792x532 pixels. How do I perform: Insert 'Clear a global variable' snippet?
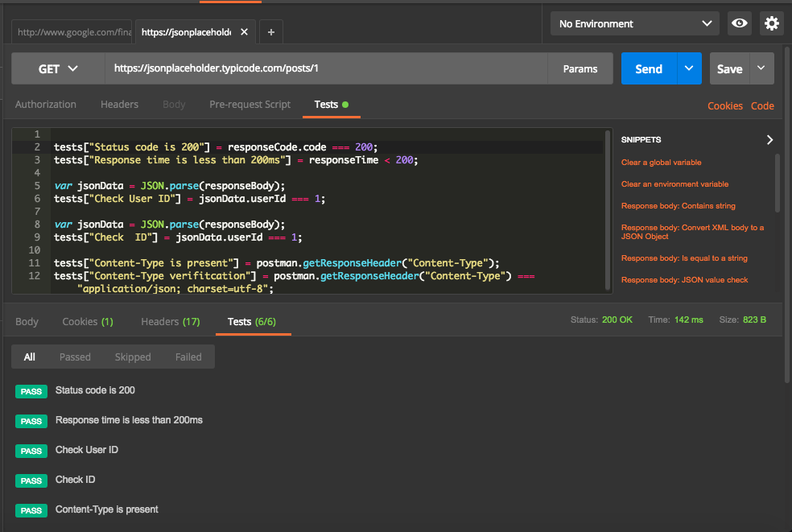coord(661,163)
